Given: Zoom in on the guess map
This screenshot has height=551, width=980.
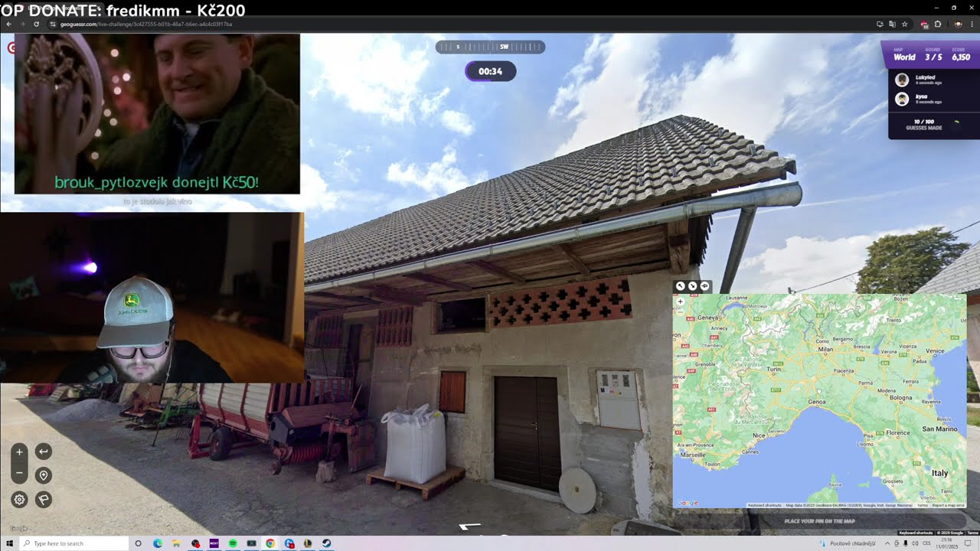Looking at the screenshot, I should click(x=680, y=302).
